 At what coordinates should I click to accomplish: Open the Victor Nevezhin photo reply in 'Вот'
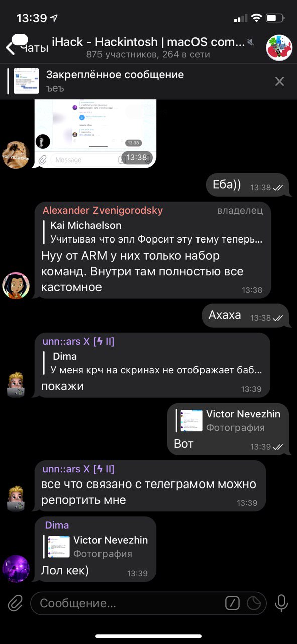[228, 421]
